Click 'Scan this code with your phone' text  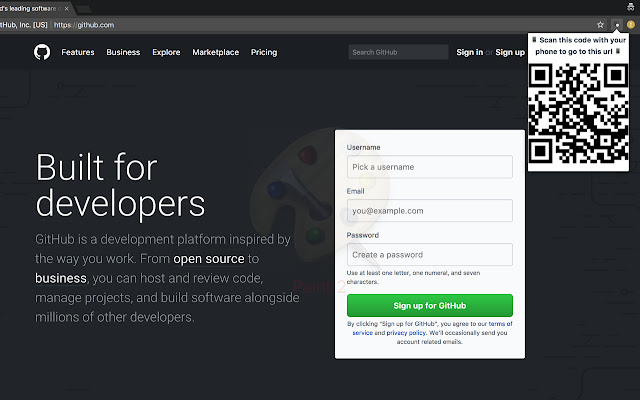[x=578, y=46]
